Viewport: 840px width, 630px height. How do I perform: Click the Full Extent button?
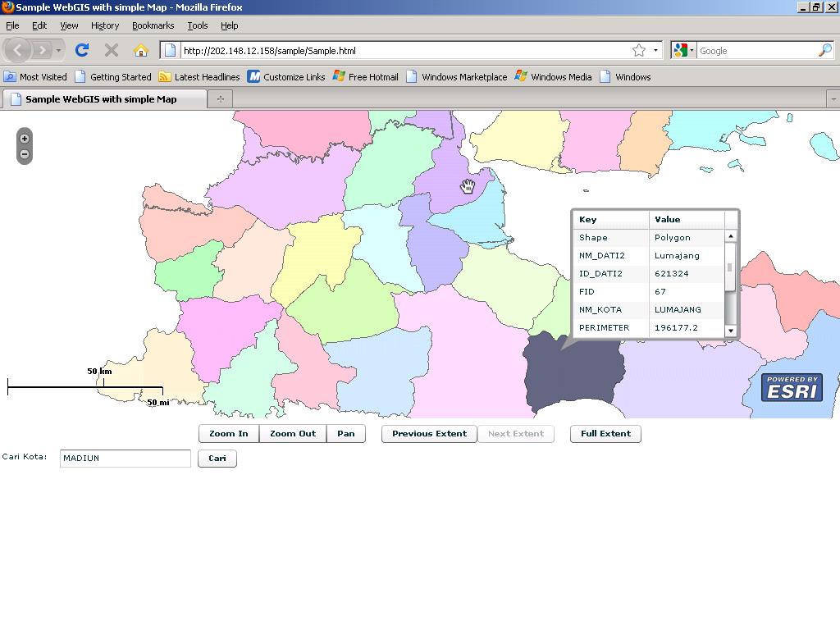tap(605, 433)
